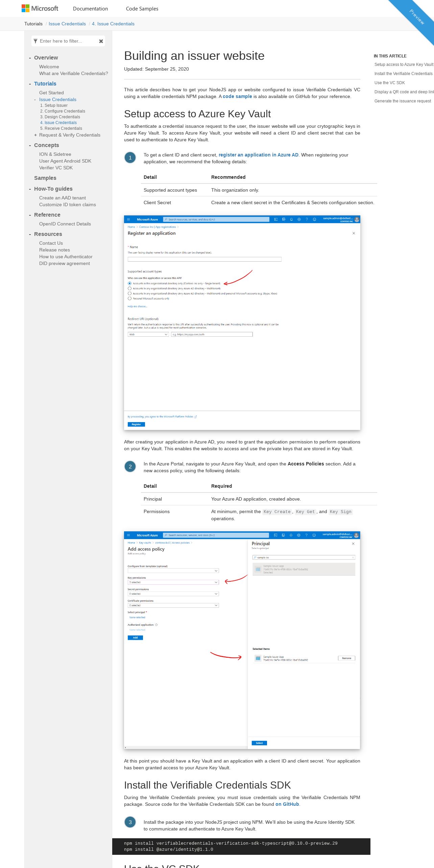
Task: Open User Agent Android SDK
Action: 65,161
